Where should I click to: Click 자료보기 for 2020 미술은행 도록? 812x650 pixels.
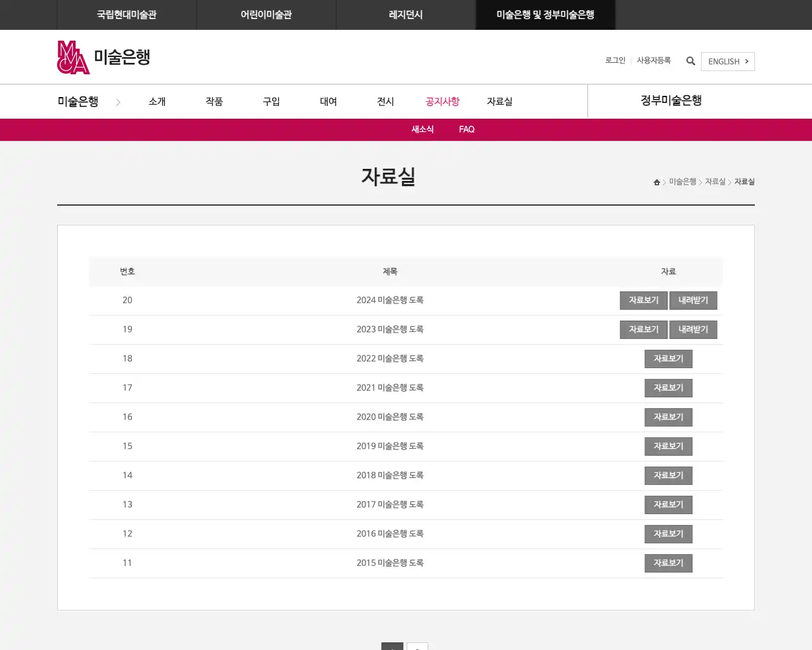click(669, 417)
